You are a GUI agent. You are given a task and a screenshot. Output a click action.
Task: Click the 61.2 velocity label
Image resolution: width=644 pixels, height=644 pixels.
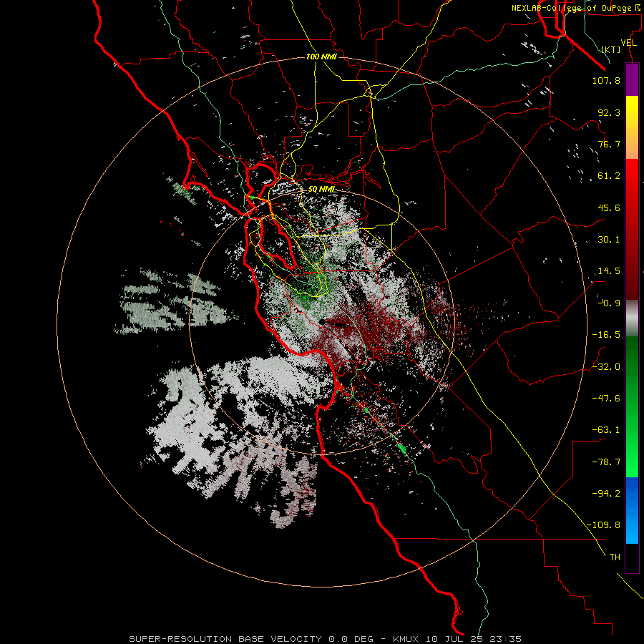tap(609, 176)
